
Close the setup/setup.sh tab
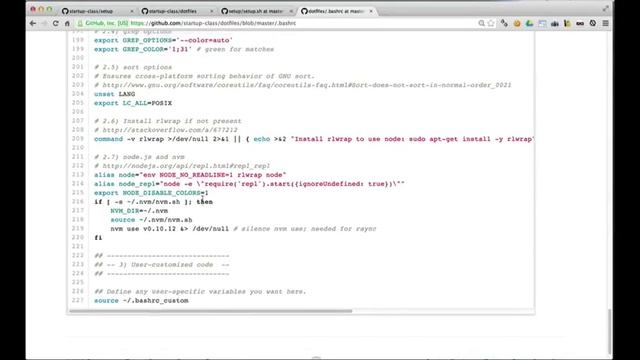coord(291,11)
